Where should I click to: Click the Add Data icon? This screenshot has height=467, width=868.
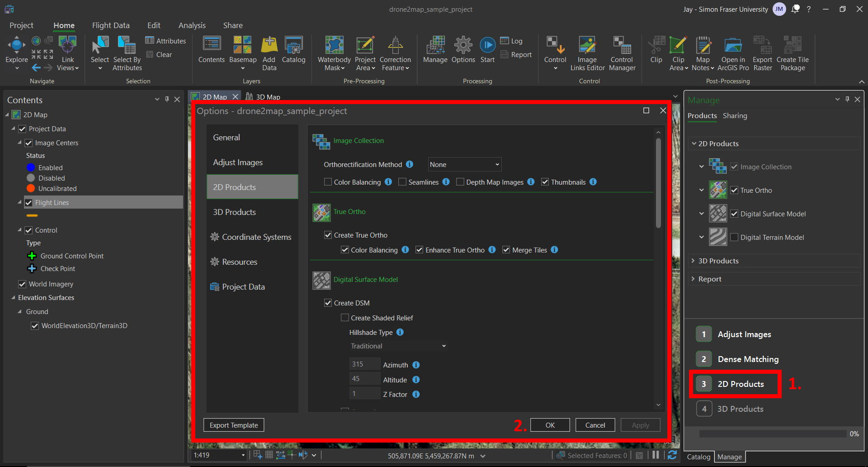(x=269, y=46)
